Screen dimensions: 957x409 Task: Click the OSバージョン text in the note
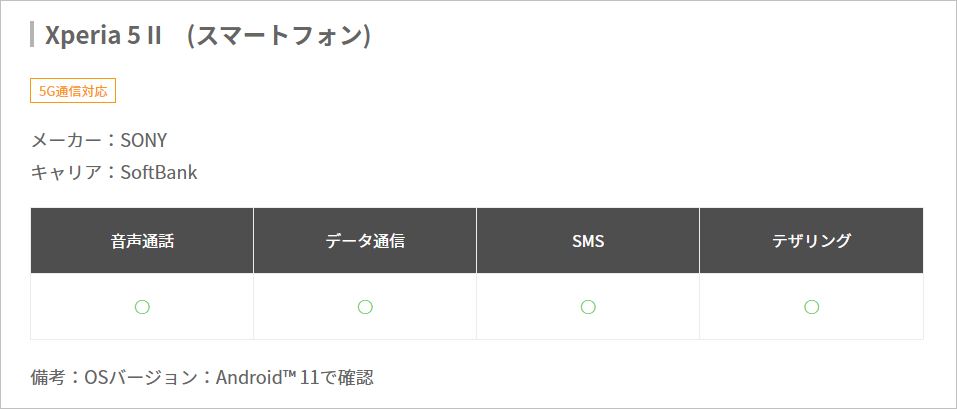(134, 378)
